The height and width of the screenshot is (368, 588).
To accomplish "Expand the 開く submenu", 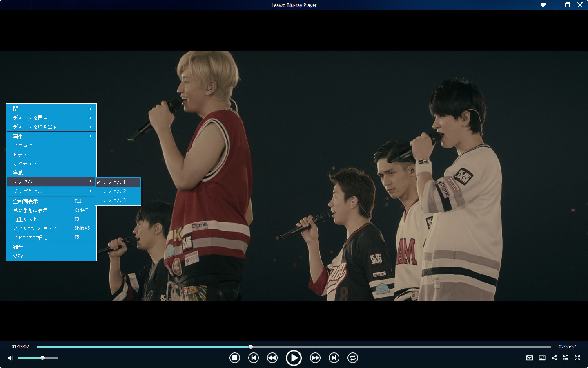I will [51, 109].
